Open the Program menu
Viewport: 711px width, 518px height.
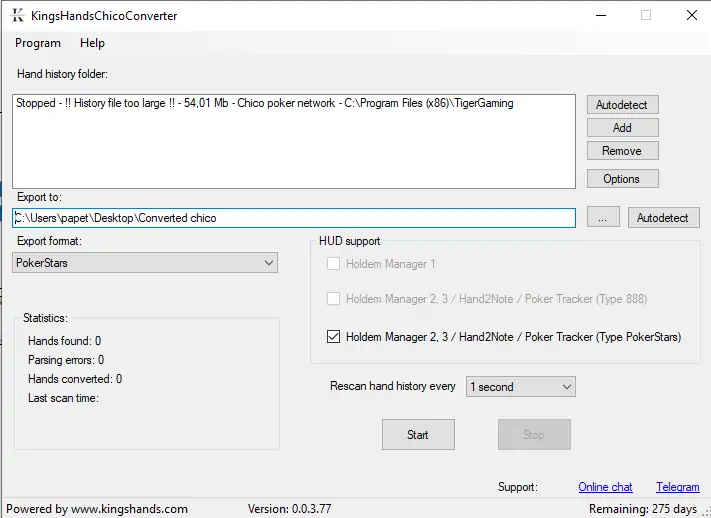[x=38, y=43]
